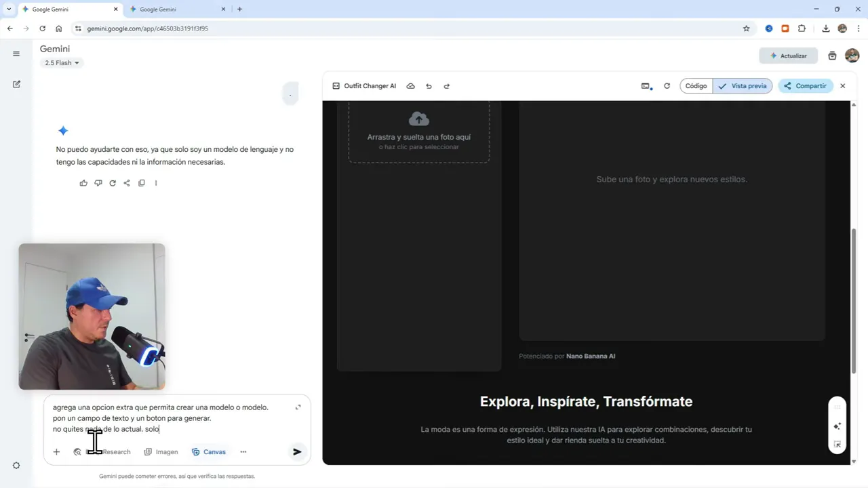Start a new chat with the compose icon
Image resolution: width=868 pixels, height=488 pixels.
click(x=16, y=84)
